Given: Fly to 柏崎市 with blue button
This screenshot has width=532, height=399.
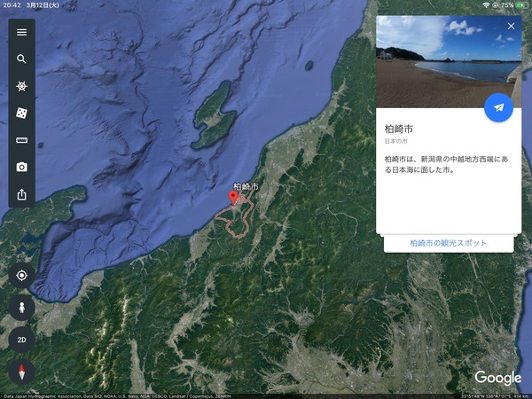Looking at the screenshot, I should click(x=498, y=107).
